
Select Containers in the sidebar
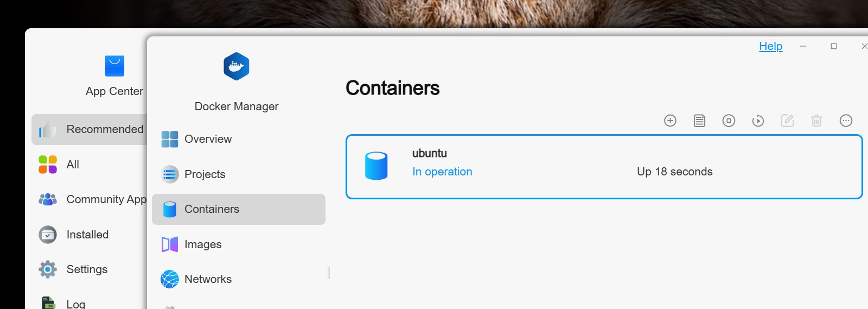click(x=212, y=209)
